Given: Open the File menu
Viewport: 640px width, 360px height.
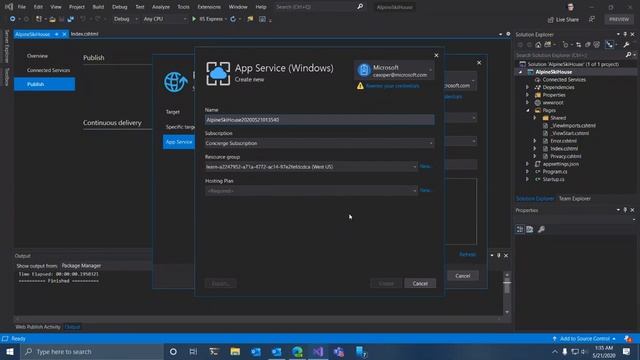Looking at the screenshot, I should click(22, 7).
